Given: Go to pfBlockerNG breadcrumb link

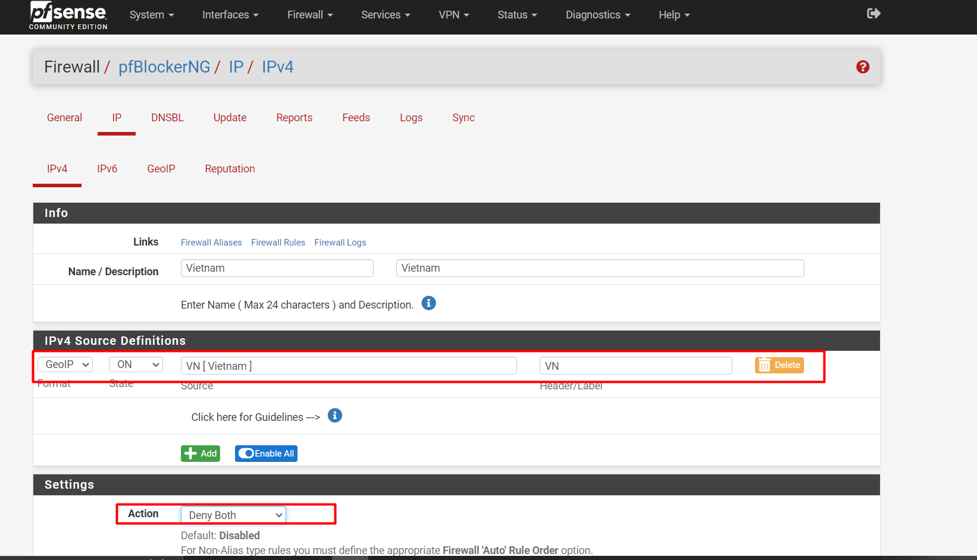Looking at the screenshot, I should tap(164, 67).
